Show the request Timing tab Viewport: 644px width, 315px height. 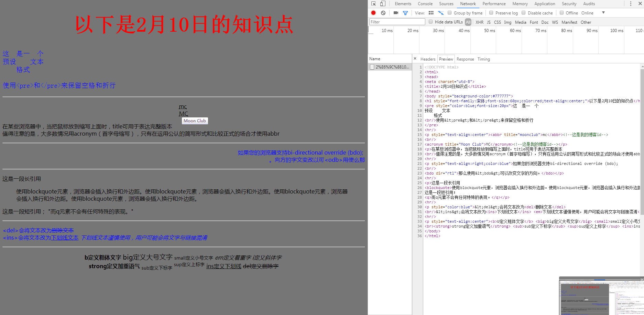(484, 59)
